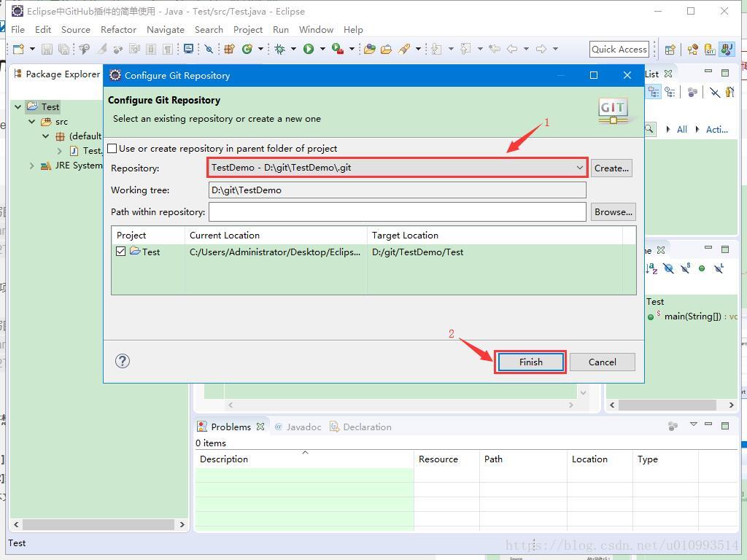Collapse the Test project tree node
Viewport: 747px width, 560px height.
(x=18, y=106)
